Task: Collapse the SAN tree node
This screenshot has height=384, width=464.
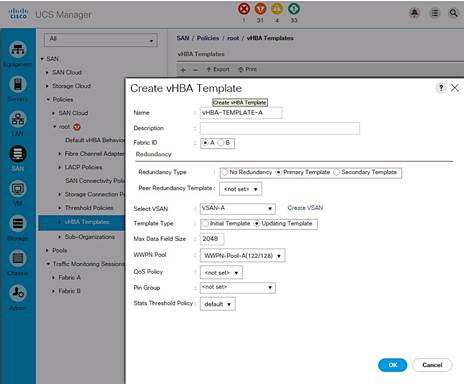Action: (42, 59)
